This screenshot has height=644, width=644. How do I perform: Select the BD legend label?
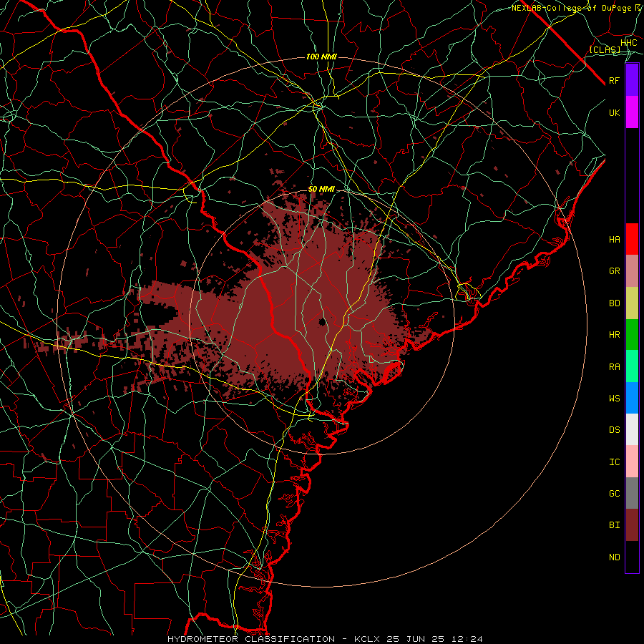[614, 303]
